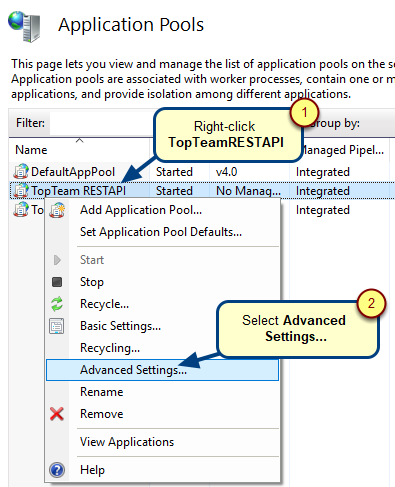
Task: Click the Stop square icon
Action: click(x=57, y=282)
